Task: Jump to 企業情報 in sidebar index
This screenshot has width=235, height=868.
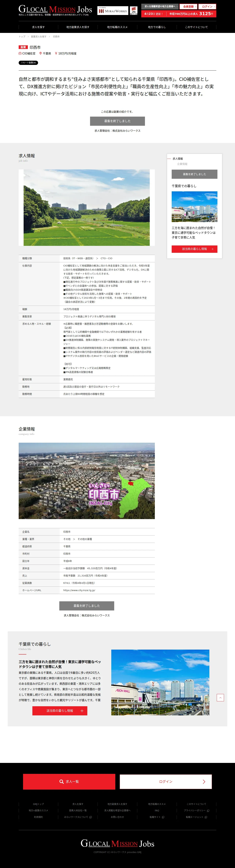Action: tap(182, 164)
